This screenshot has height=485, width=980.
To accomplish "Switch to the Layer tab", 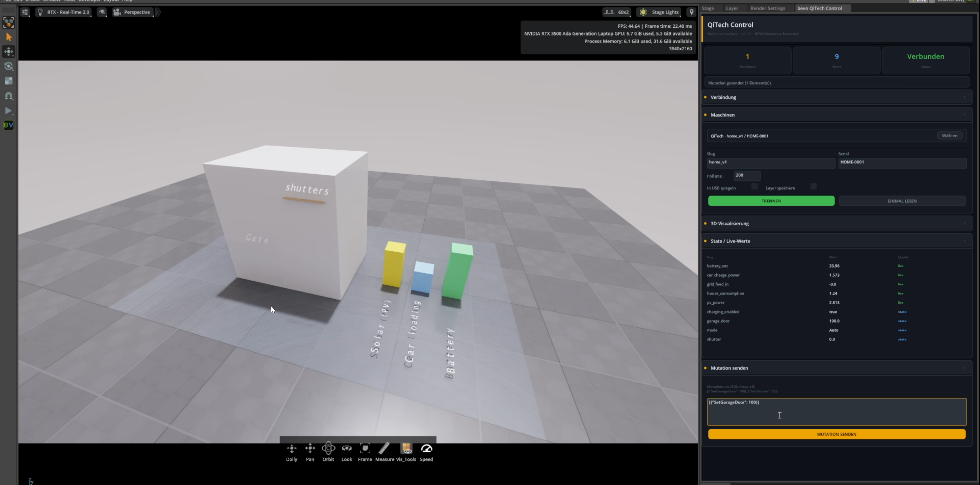I will tap(732, 8).
